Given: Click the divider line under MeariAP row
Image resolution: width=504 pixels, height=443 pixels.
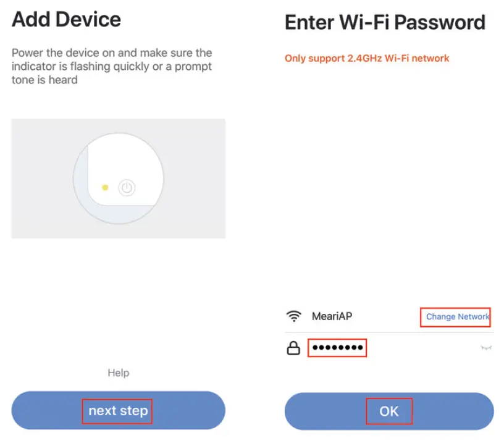Looking at the screenshot, I should tap(389, 332).
